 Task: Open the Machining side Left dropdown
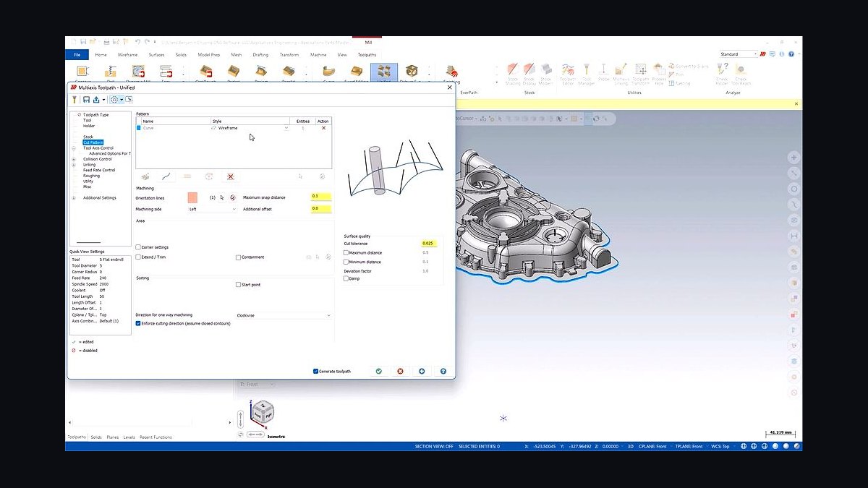pos(212,209)
